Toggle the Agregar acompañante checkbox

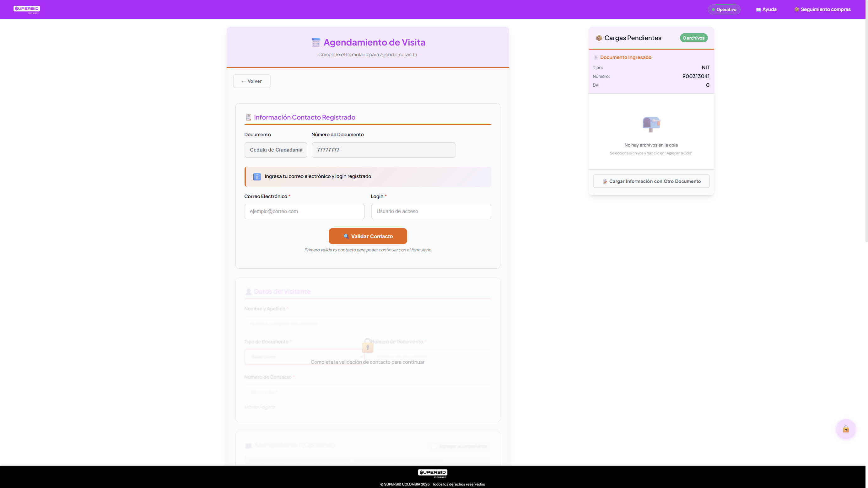coord(434,446)
